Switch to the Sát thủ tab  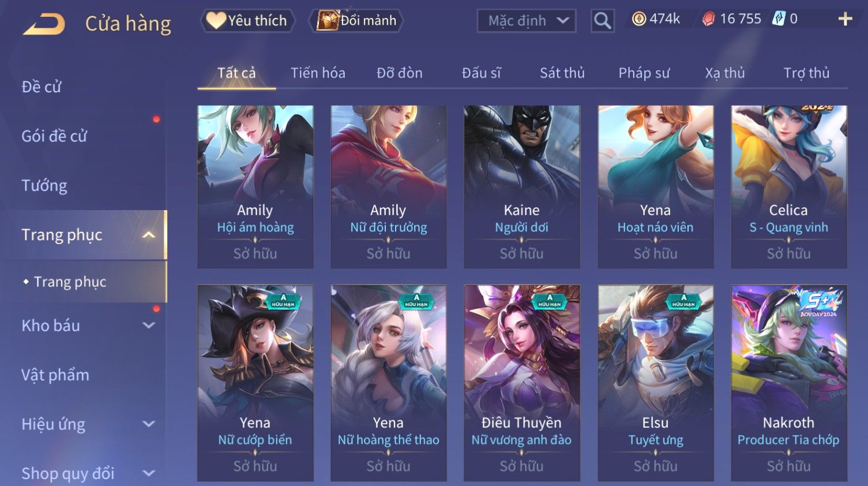coord(562,73)
